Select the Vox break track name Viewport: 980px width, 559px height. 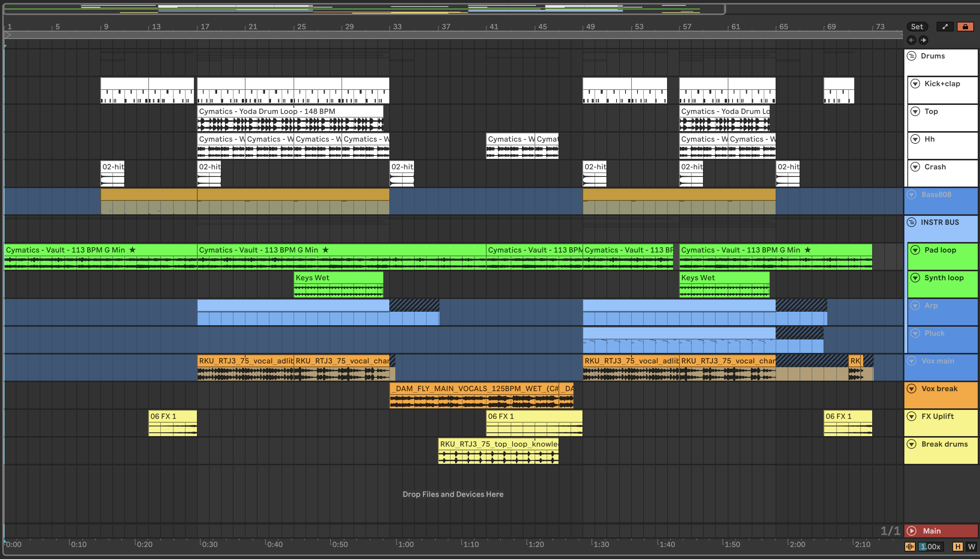939,389
